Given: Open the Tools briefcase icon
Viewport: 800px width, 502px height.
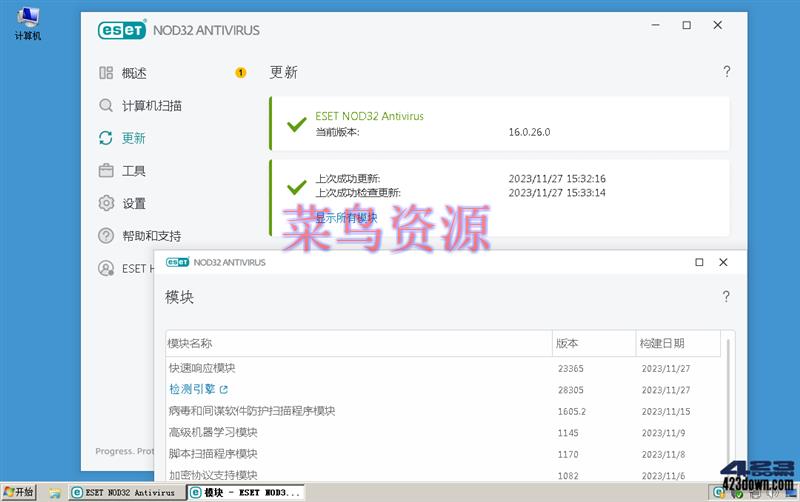Looking at the screenshot, I should [106, 171].
